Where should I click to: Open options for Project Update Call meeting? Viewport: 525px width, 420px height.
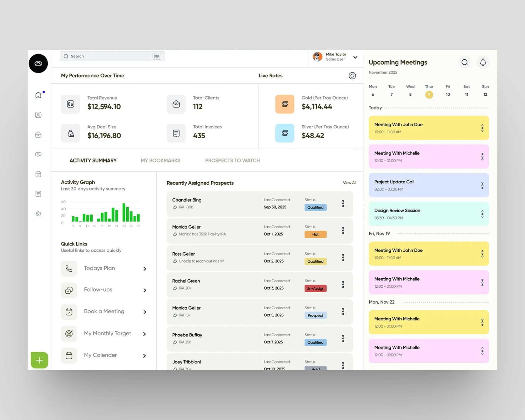coord(482,185)
